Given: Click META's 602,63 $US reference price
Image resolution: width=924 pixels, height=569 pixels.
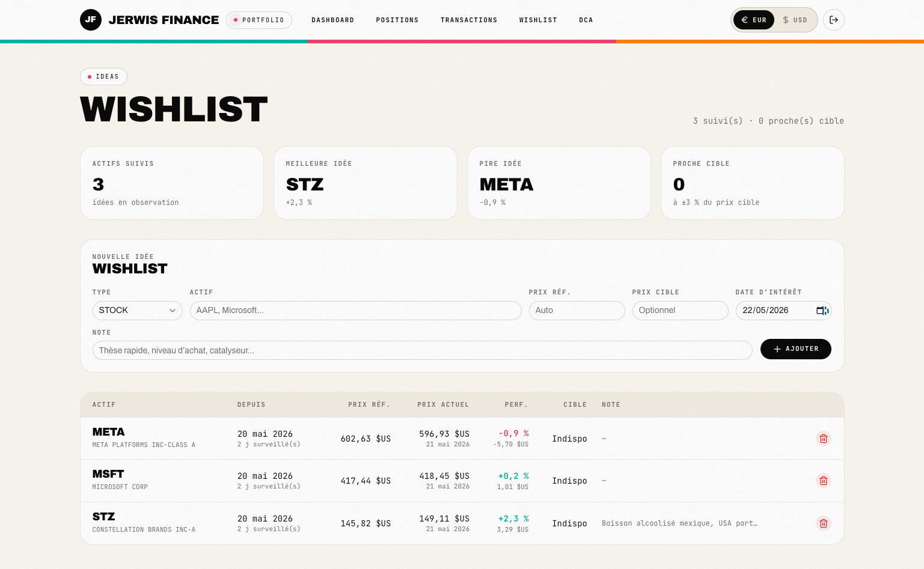Looking at the screenshot, I should (366, 439).
